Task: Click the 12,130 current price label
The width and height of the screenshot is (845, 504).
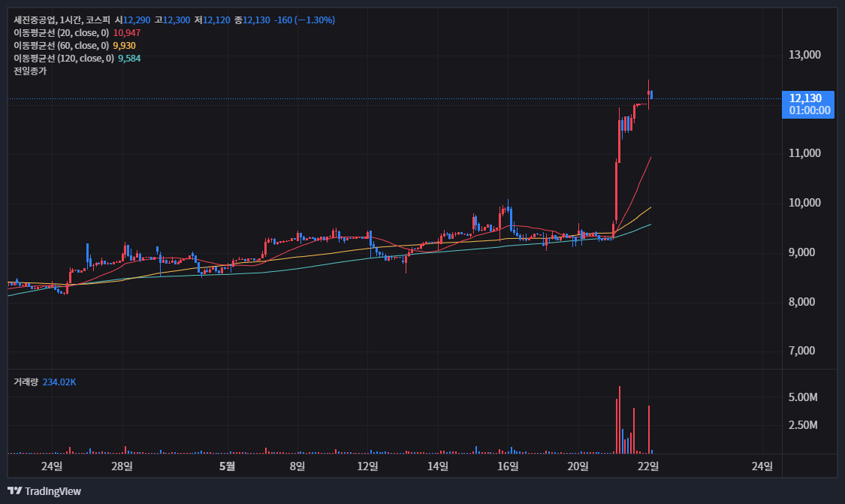Action: coord(807,104)
